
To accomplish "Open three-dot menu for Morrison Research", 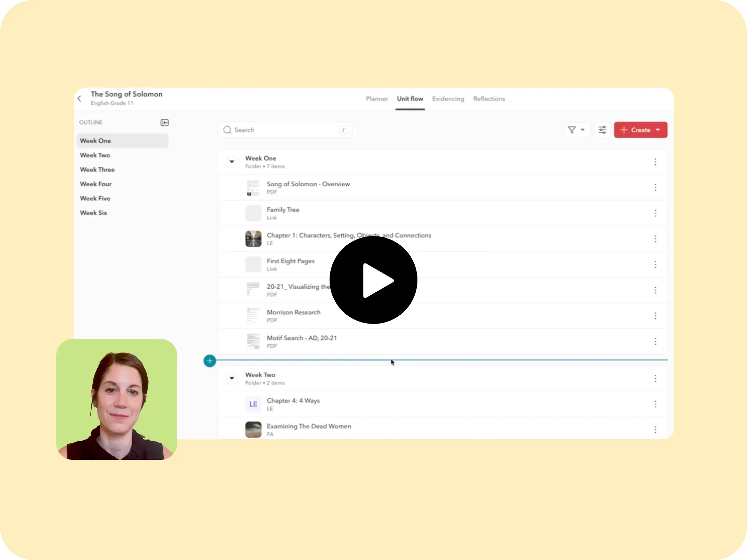I will click(x=655, y=316).
